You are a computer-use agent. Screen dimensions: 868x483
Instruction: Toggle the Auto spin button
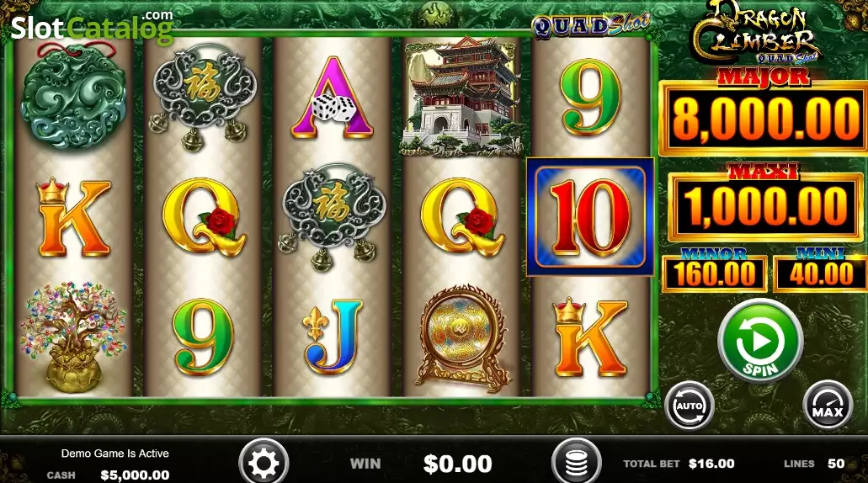[690, 406]
